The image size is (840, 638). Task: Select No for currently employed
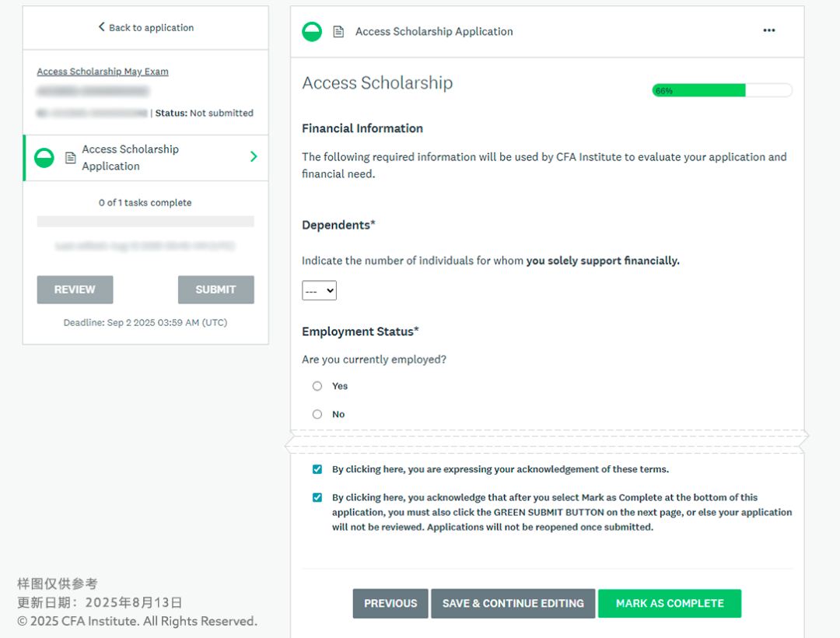(317, 415)
